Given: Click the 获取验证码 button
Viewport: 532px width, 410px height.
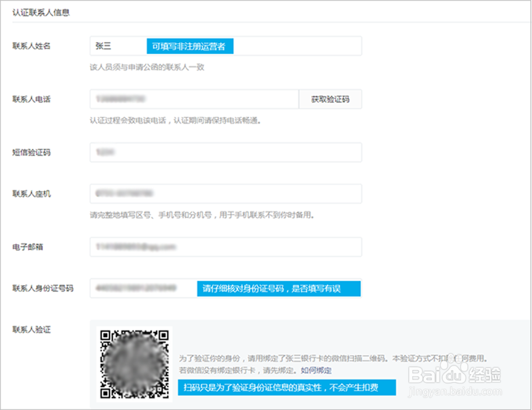Looking at the screenshot, I should click(x=331, y=98).
